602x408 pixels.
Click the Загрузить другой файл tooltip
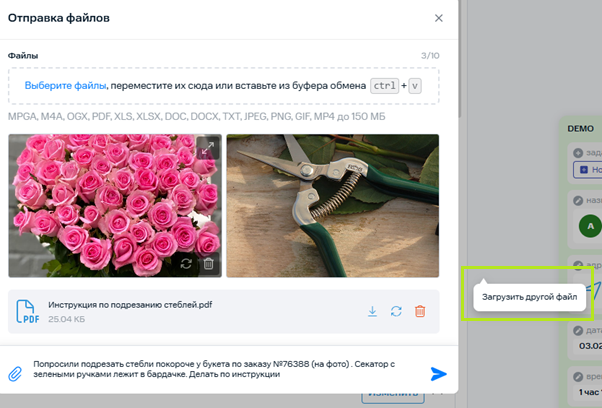tap(526, 297)
